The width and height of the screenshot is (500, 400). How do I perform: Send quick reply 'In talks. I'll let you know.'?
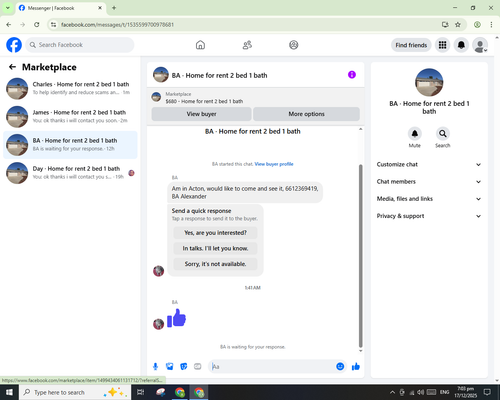(x=215, y=248)
